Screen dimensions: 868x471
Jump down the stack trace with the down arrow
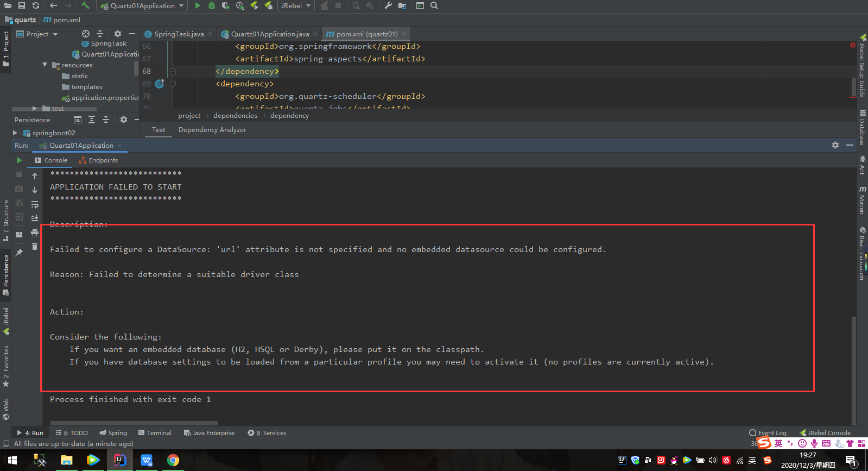click(x=35, y=190)
